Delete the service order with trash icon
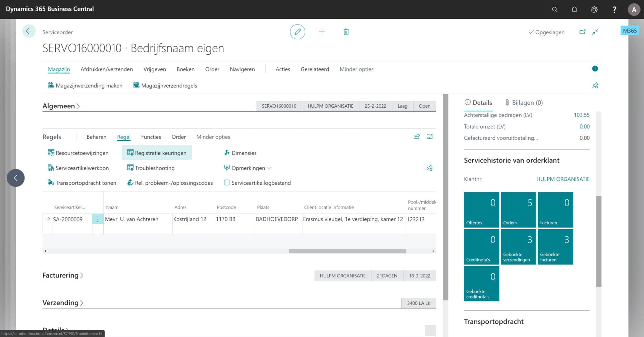 tap(346, 32)
